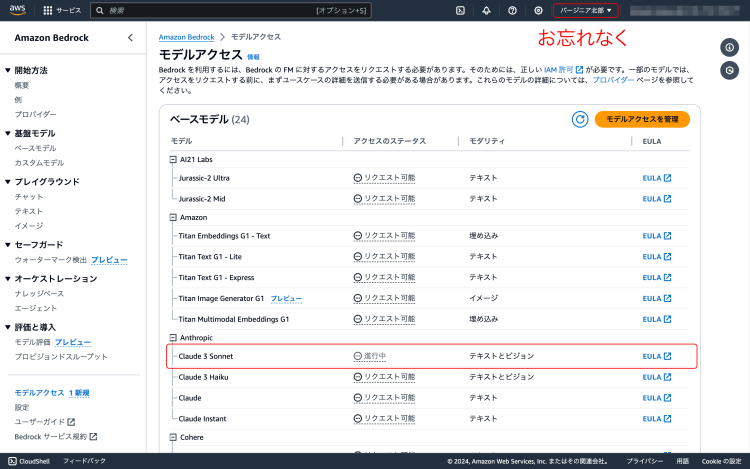Click the 情報 link beside page title
The height and width of the screenshot is (469, 750).
[x=254, y=57]
